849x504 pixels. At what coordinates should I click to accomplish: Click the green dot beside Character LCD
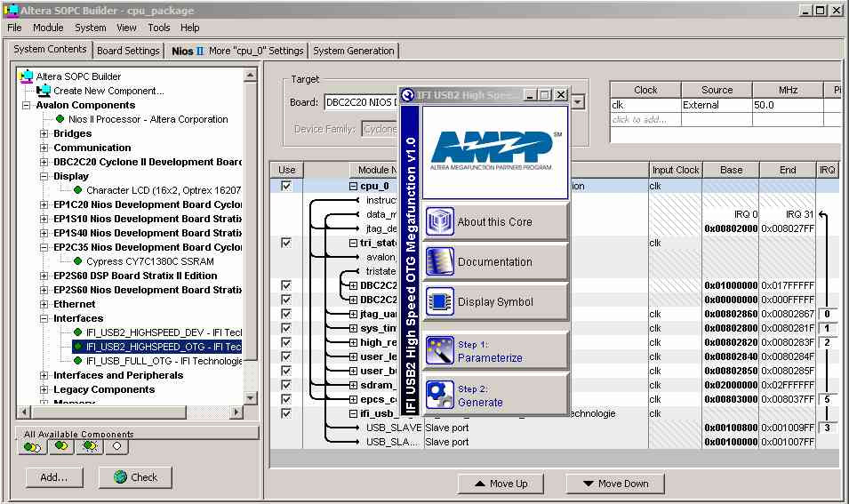[x=77, y=190]
